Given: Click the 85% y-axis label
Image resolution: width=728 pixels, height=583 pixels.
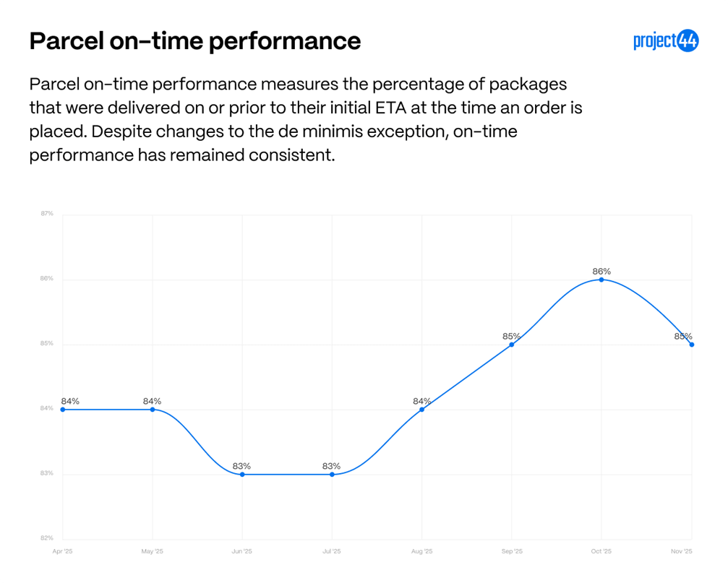Looking at the screenshot, I should click(47, 344).
